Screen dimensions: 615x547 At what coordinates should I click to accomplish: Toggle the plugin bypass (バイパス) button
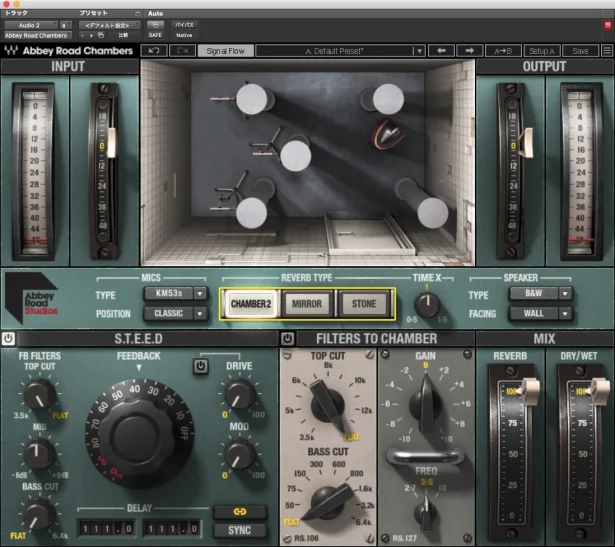[184, 25]
